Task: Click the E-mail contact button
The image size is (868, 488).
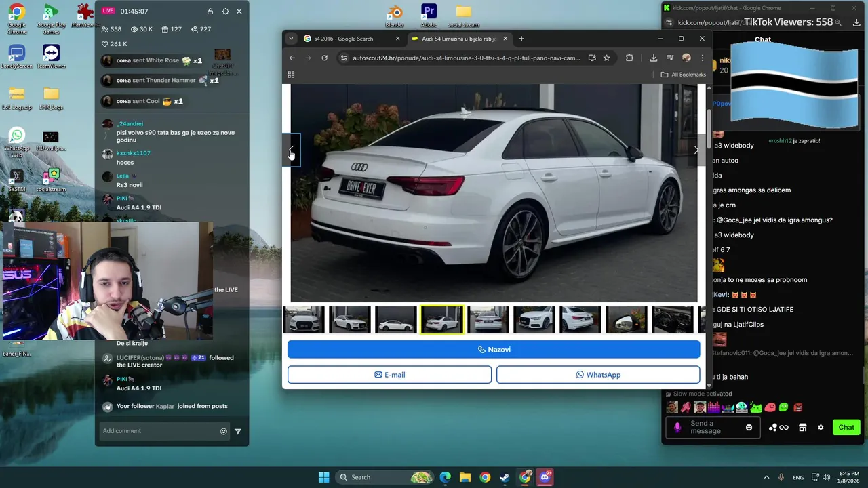Action: [389, 375]
